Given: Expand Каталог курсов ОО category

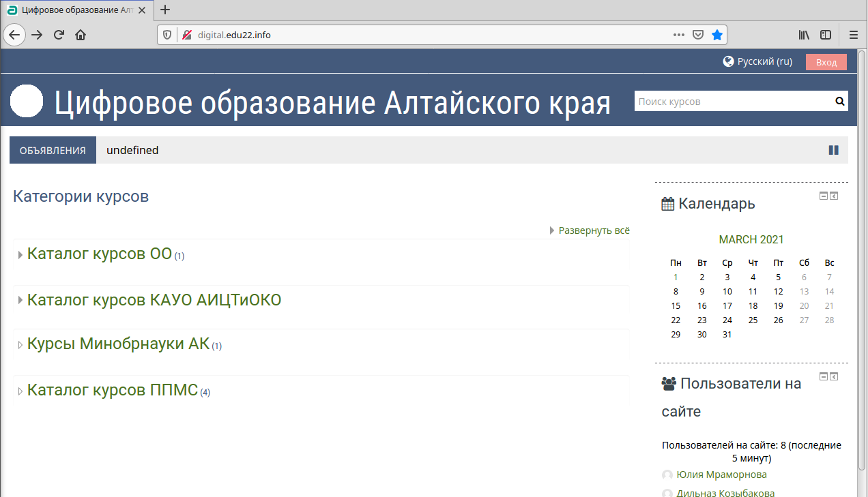Looking at the screenshot, I should click(x=99, y=254).
